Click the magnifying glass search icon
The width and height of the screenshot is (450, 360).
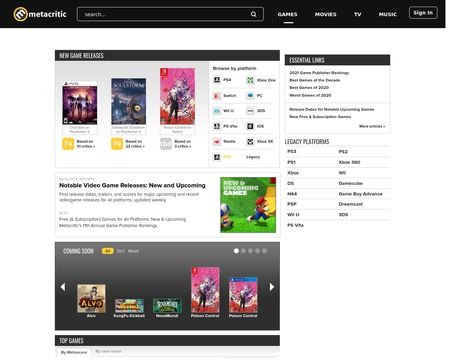(254, 14)
